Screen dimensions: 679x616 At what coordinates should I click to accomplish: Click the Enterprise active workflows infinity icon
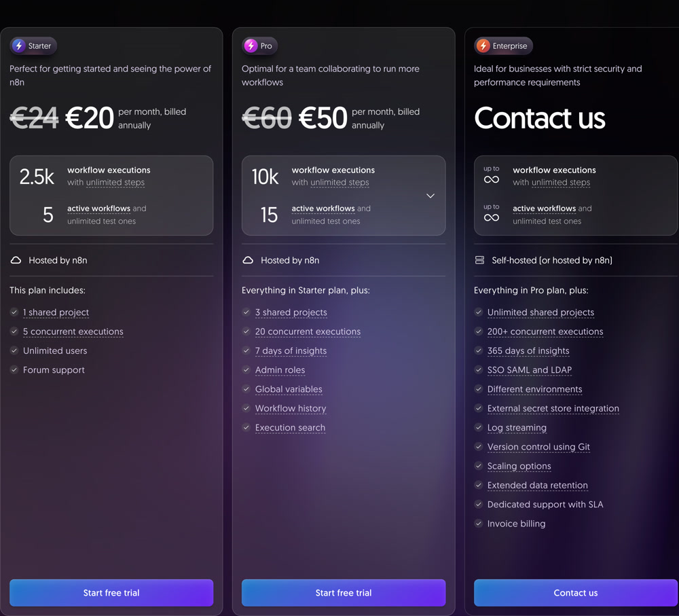tap(492, 218)
